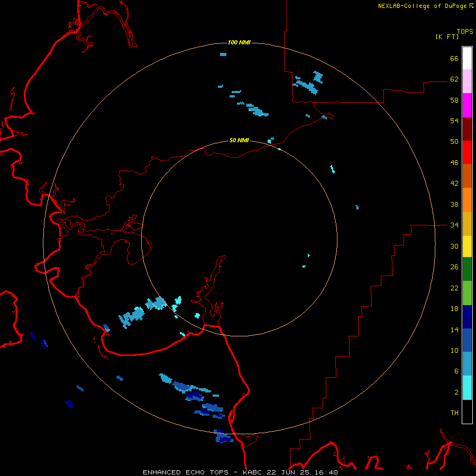Screen dimensions: 476x476
Task: Click the dark green legend swatch
Action: [467, 269]
